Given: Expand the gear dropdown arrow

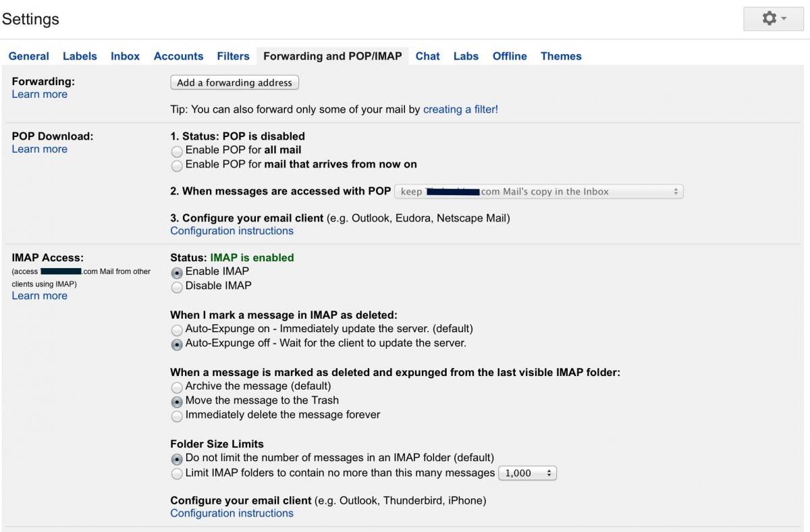Looking at the screenshot, I should click(784, 20).
